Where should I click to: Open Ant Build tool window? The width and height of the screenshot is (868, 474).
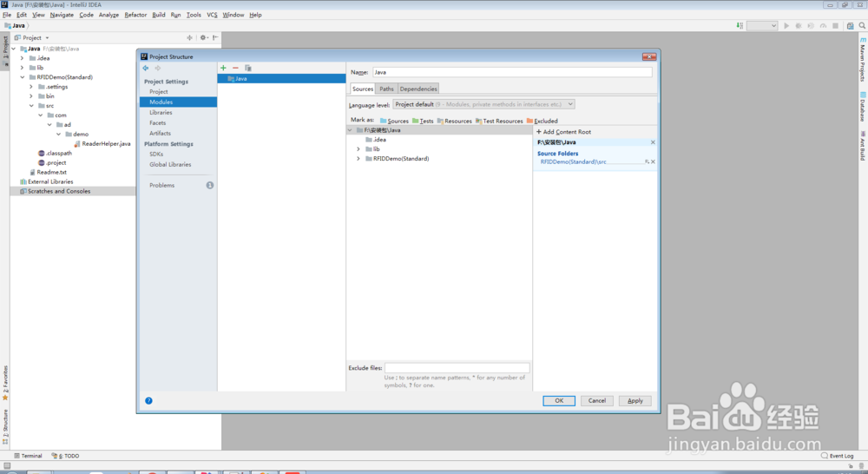coord(863,146)
